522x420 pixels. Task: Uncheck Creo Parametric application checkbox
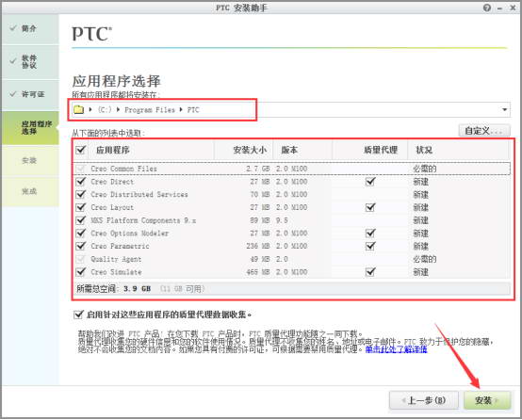(81, 246)
